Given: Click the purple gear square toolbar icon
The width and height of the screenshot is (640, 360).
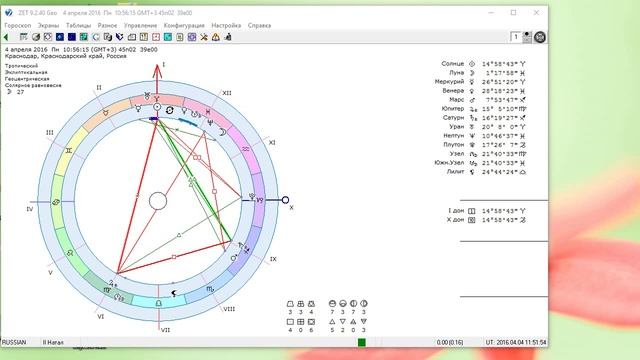Looking at the screenshot, I should pos(192,37).
